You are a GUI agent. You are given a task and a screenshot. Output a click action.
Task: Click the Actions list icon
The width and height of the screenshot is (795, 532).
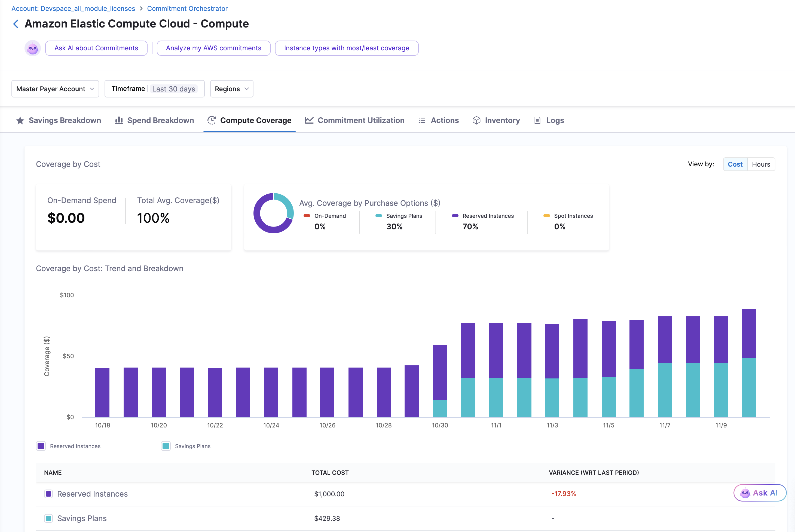pos(422,120)
